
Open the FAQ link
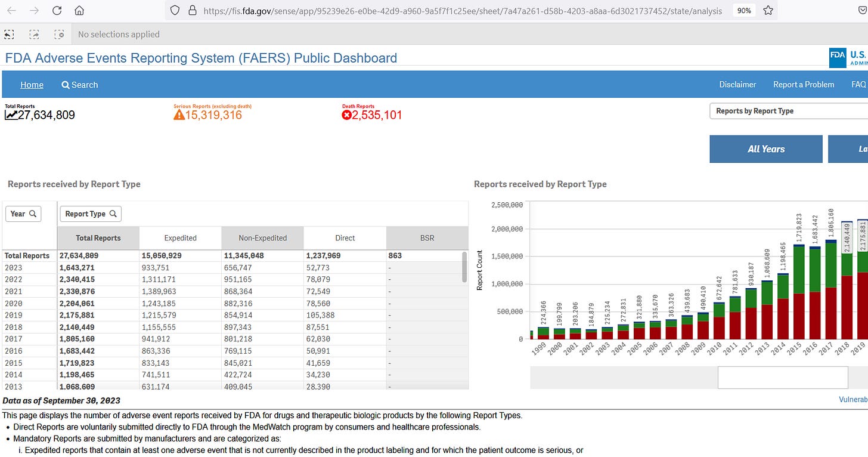coord(858,85)
